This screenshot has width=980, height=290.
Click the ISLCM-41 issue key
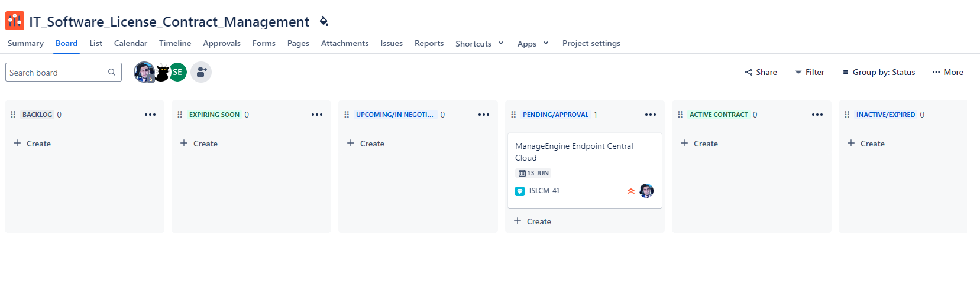[x=544, y=191]
